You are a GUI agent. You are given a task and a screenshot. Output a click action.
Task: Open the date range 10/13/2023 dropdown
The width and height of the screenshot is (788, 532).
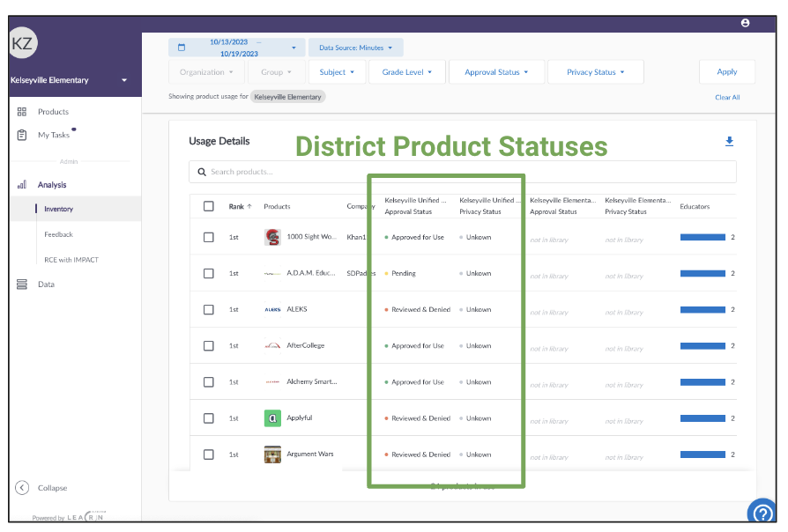pyautogui.click(x=237, y=48)
